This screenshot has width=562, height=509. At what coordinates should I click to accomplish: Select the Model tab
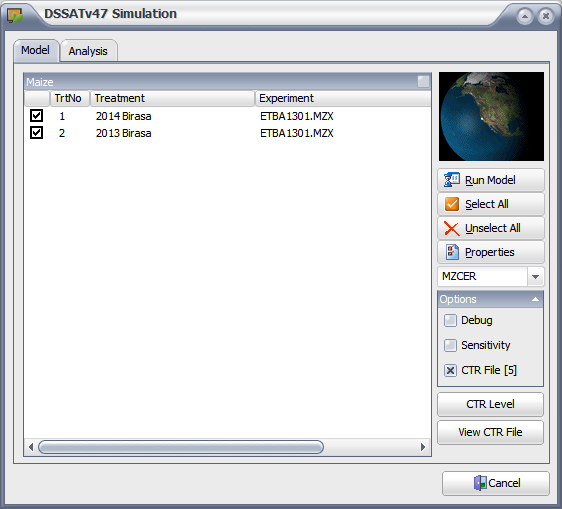(x=35, y=50)
